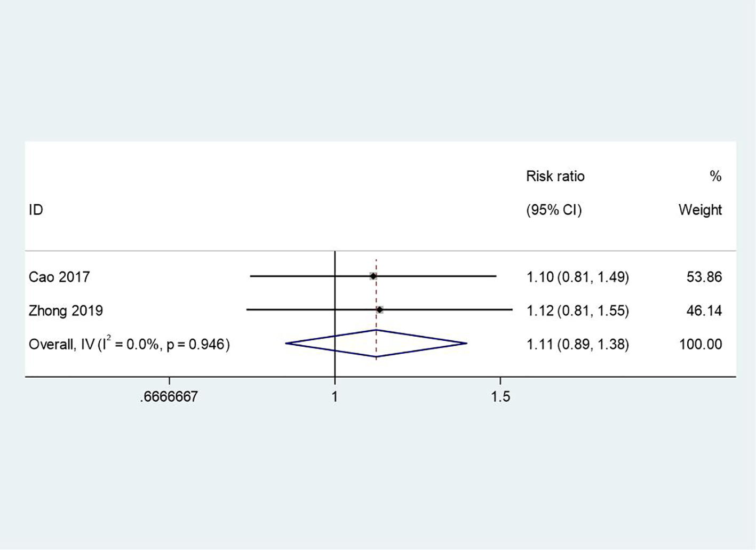Select the blue overall effect diamond
756x550 pixels.
[376, 344]
